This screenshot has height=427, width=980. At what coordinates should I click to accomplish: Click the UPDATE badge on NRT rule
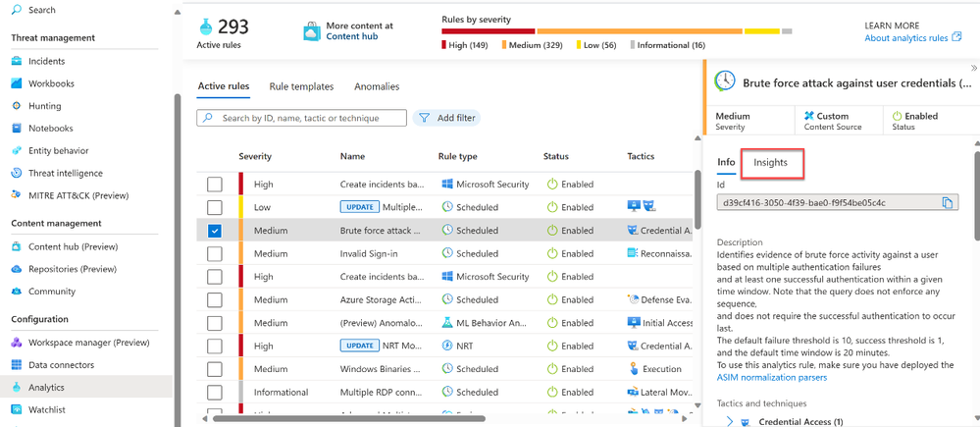[x=359, y=346]
